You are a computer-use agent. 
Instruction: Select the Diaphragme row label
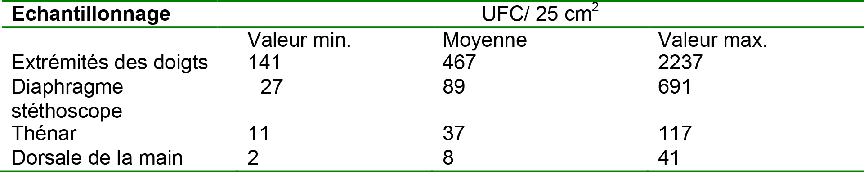(x=67, y=87)
